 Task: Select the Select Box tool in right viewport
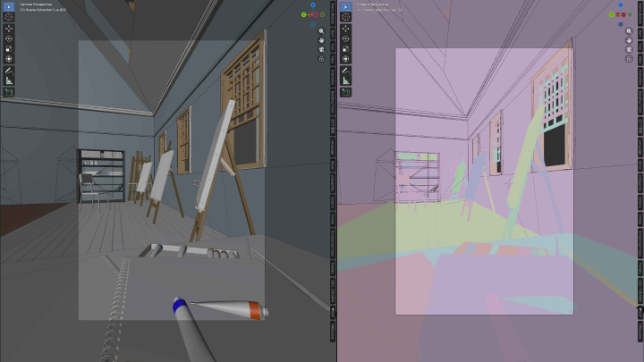(x=345, y=6)
